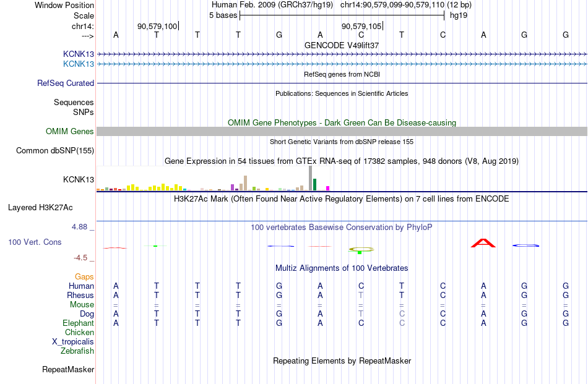Select the Rhesus alignment row label
Viewport: 588px width, 384px height.
pos(80,295)
